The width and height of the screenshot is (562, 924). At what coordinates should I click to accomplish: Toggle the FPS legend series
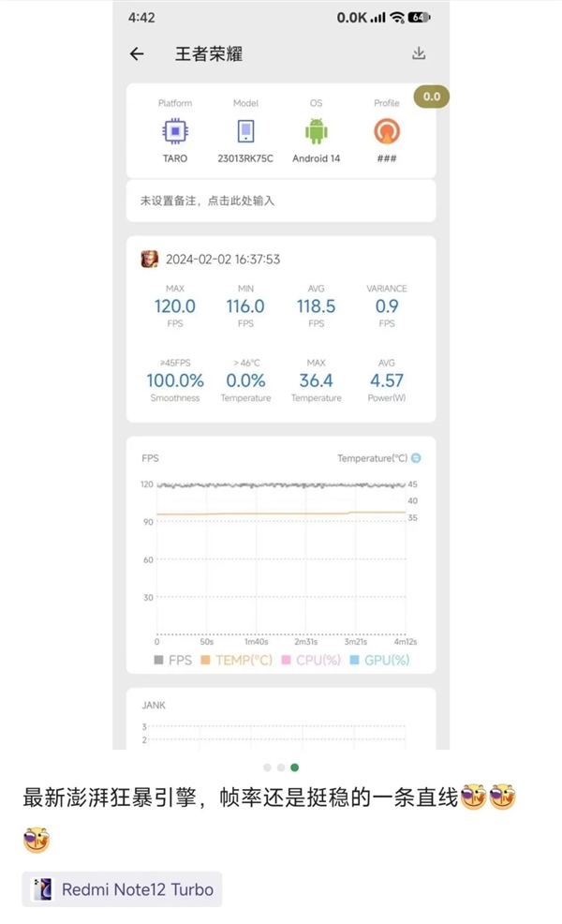coord(173,660)
